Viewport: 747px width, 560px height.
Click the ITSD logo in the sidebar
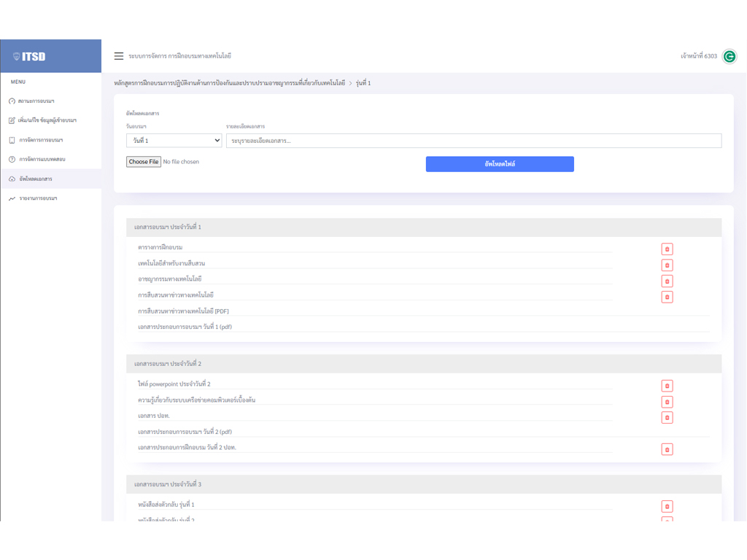(30, 57)
